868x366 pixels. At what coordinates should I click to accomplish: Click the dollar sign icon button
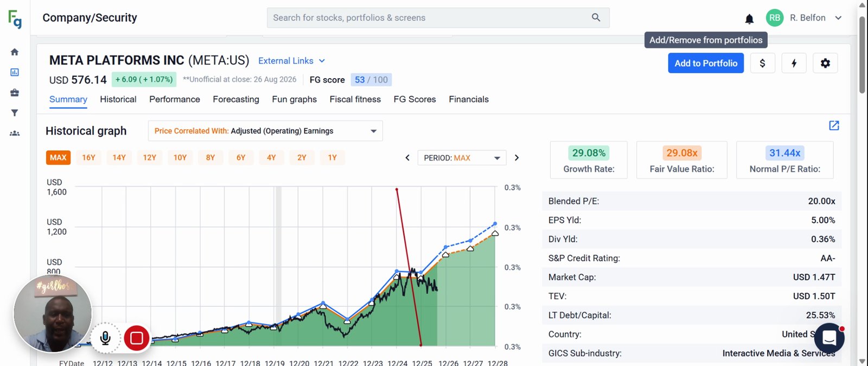click(762, 63)
